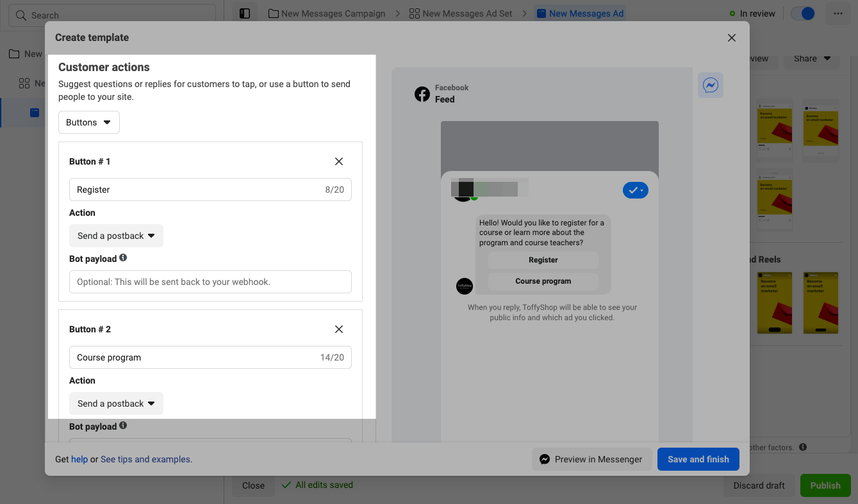The image size is (858, 504).
Task: Click the Messenger icon in preview panel
Action: [x=710, y=85]
